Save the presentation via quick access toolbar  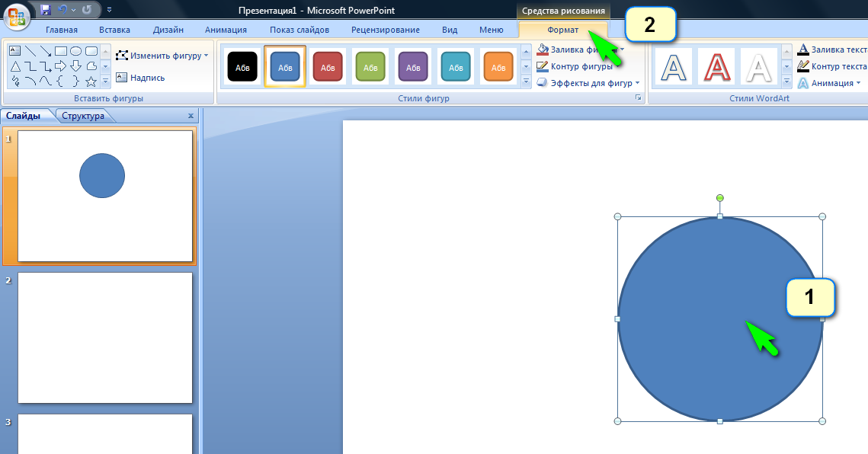(46, 10)
